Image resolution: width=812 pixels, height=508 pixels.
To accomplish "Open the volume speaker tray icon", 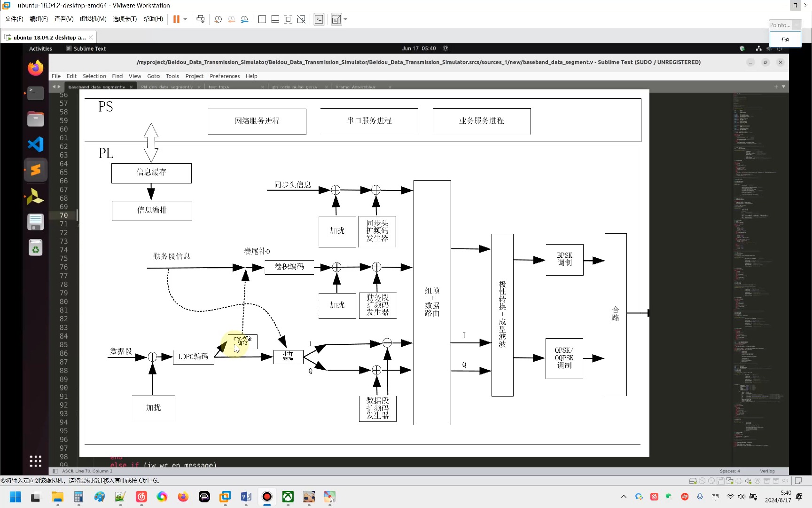I will 742,497.
